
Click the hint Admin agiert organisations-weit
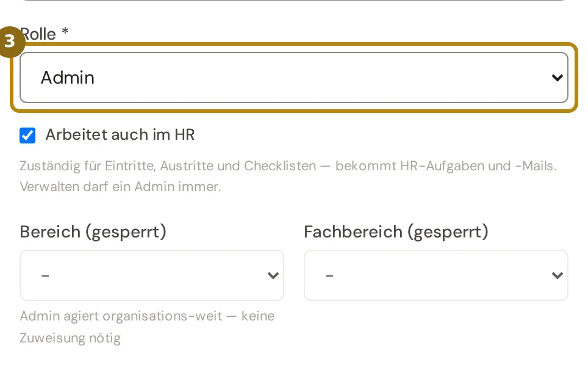[147, 327]
